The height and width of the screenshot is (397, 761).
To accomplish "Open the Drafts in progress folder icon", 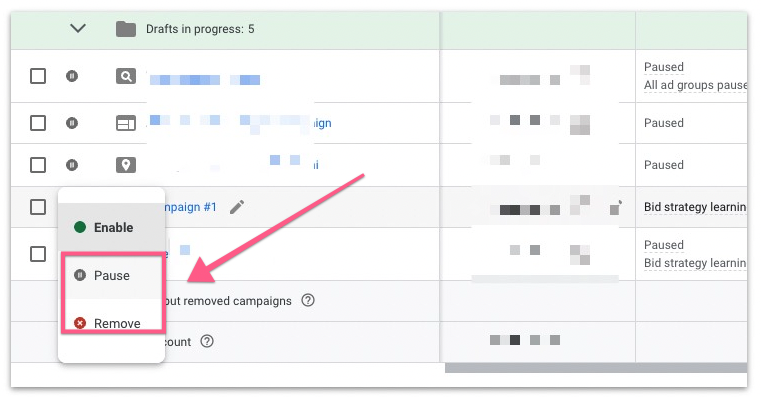I will pyautogui.click(x=126, y=29).
